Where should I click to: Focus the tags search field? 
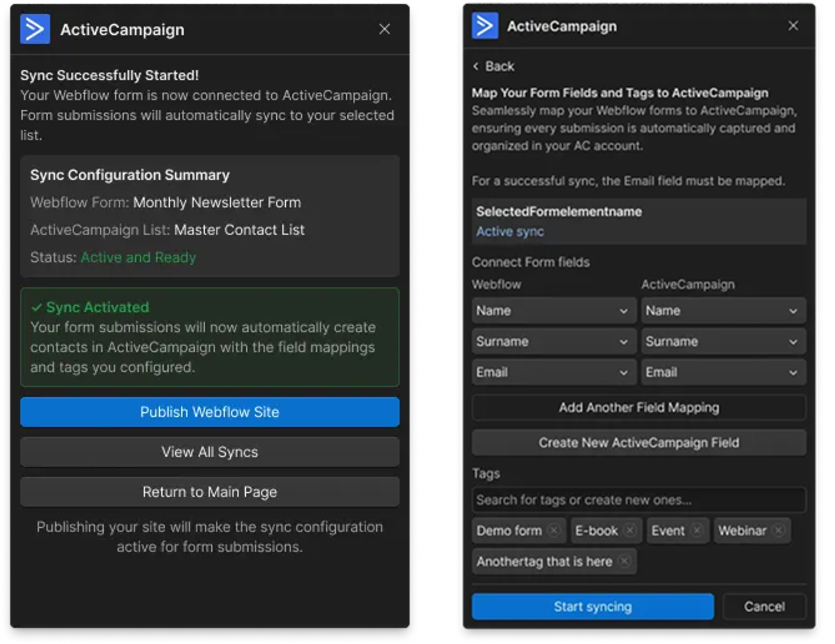pyautogui.click(x=639, y=500)
